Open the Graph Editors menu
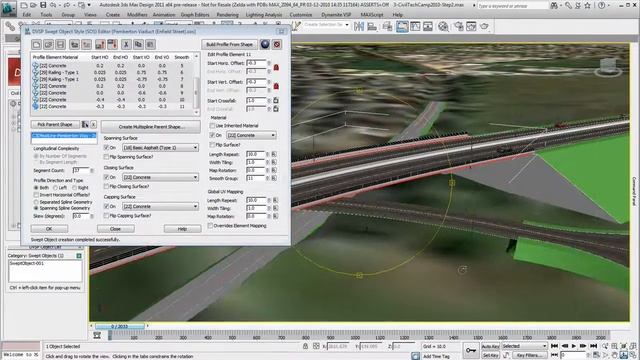The width and height of the screenshot is (640, 360). pos(195,15)
